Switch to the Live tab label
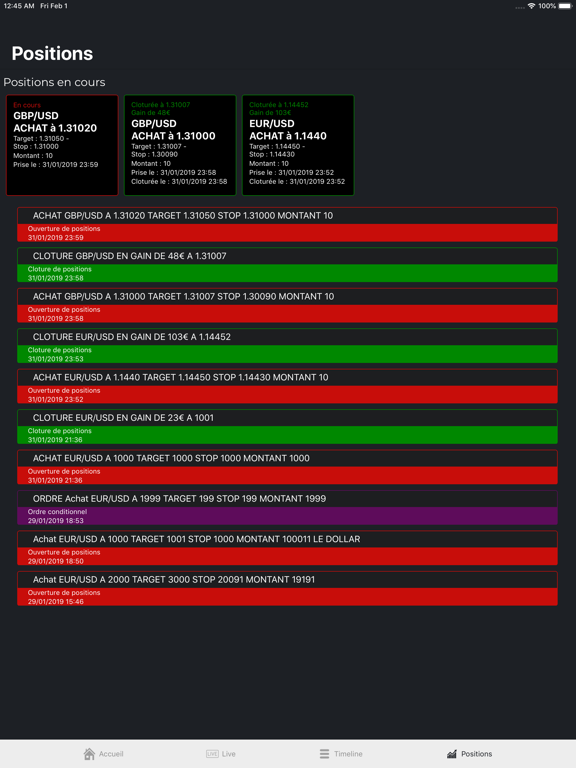The width and height of the screenshot is (576, 768). coord(229,754)
